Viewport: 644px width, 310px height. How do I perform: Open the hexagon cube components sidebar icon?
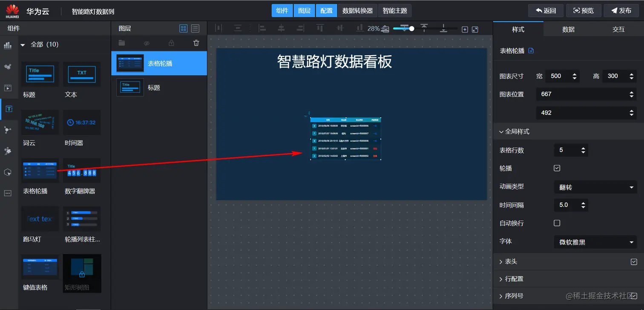[8, 172]
